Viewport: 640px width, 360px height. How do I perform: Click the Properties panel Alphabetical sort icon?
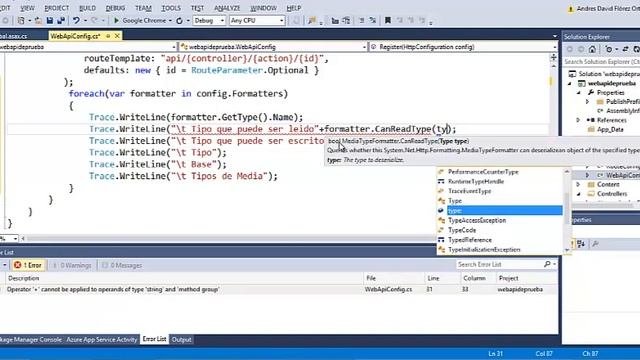tap(581, 244)
